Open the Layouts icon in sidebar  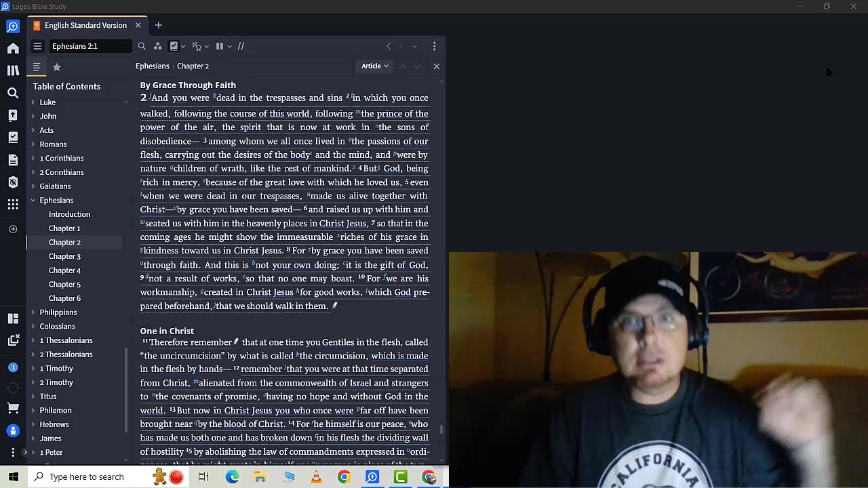click(x=13, y=319)
